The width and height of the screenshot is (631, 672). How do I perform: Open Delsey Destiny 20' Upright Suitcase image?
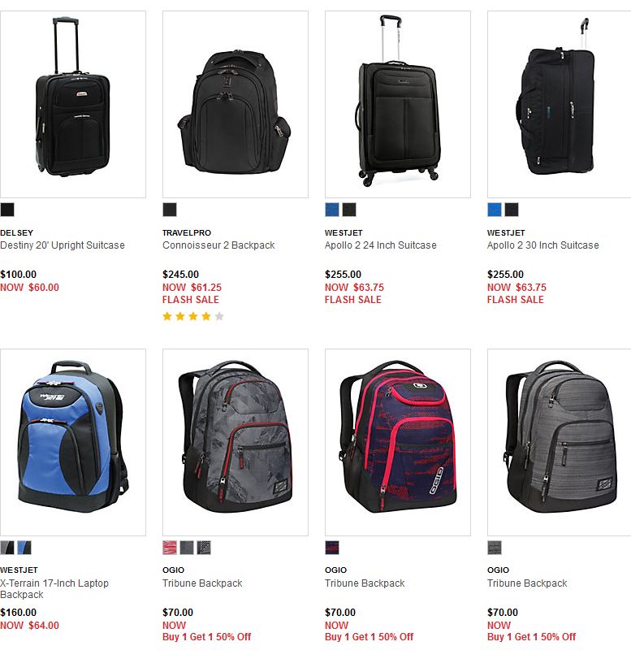pos(73,105)
